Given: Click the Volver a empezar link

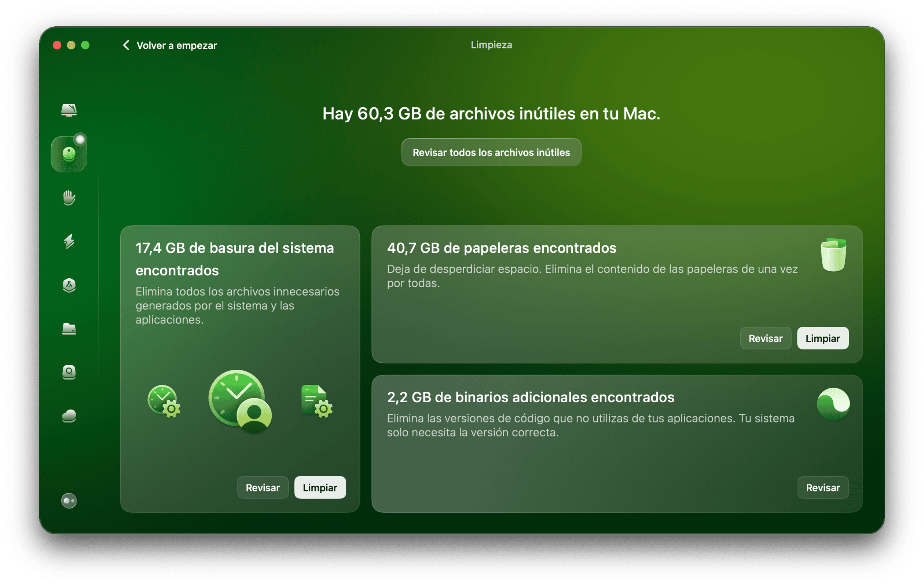Looking at the screenshot, I should tap(176, 45).
